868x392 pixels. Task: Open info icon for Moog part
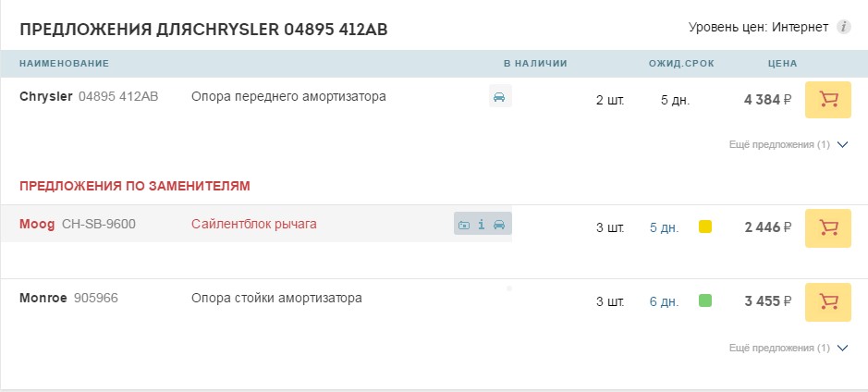481,225
